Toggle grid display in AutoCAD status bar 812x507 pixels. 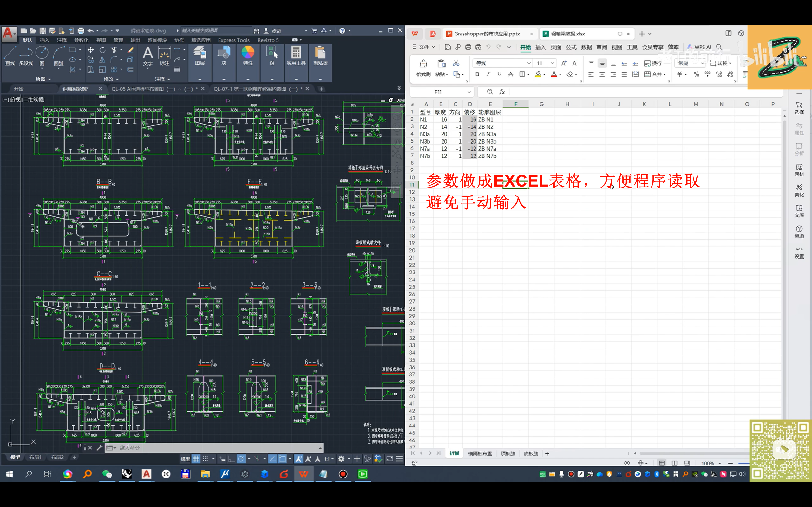click(x=196, y=459)
